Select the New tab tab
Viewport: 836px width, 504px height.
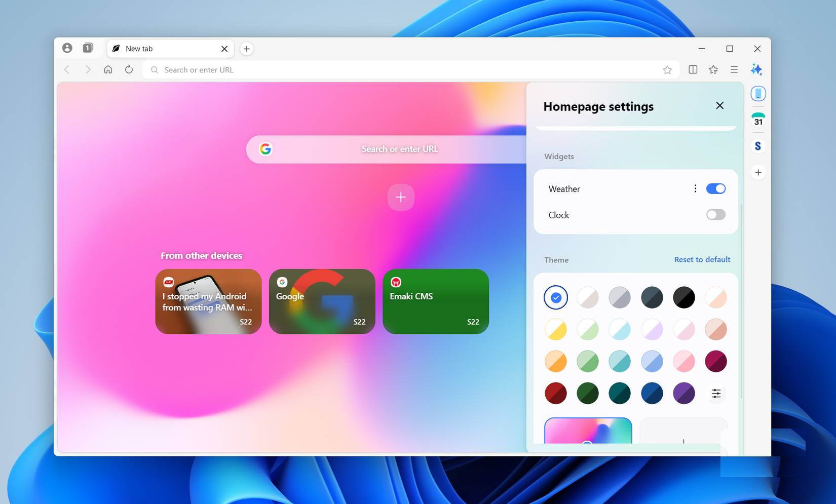click(171, 49)
